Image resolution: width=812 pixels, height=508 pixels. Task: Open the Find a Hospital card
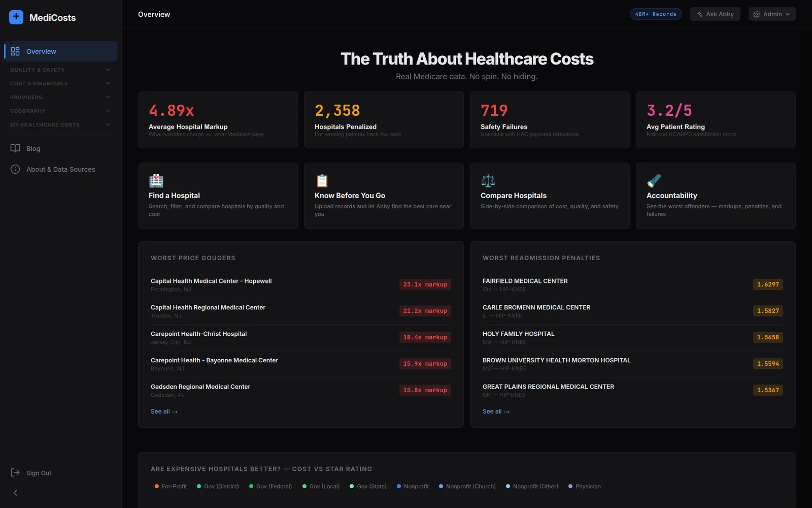pyautogui.click(x=218, y=196)
